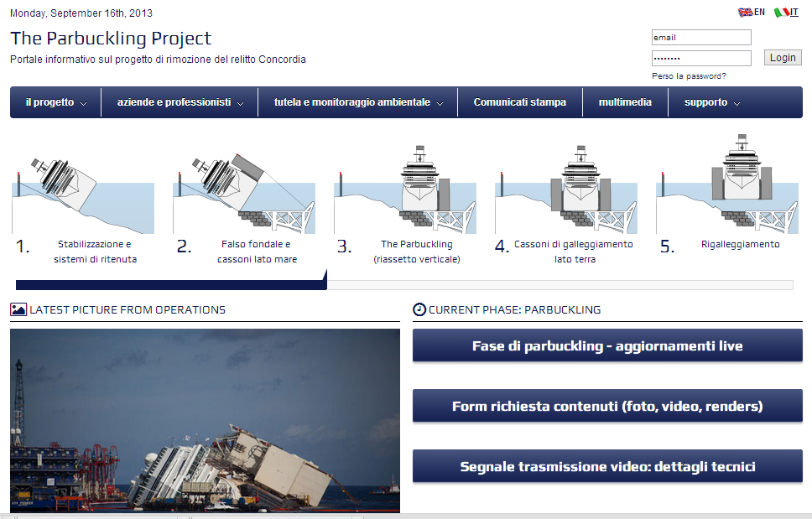Expand 'tutela e monitoraggio ambientale' menu
The height and width of the screenshot is (519, 812).
tap(357, 102)
